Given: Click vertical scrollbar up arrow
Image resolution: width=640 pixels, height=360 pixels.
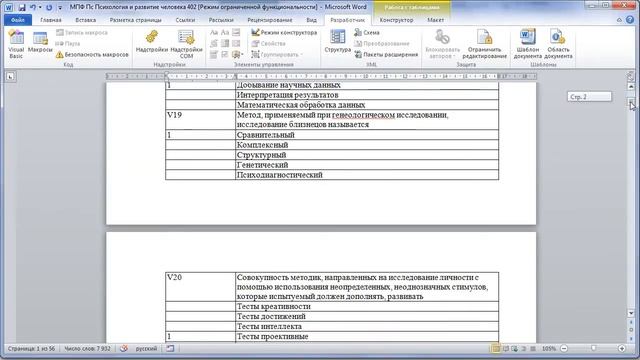Looking at the screenshot, I should click(631, 87).
